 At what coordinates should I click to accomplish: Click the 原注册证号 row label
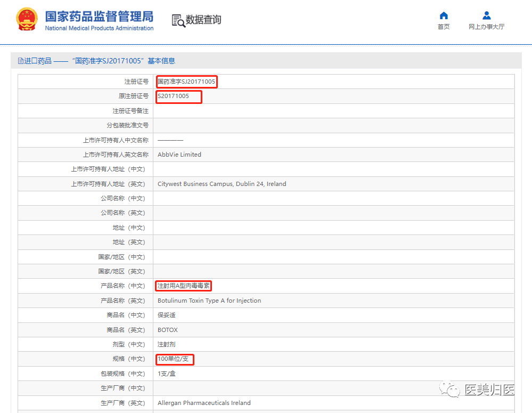133,96
